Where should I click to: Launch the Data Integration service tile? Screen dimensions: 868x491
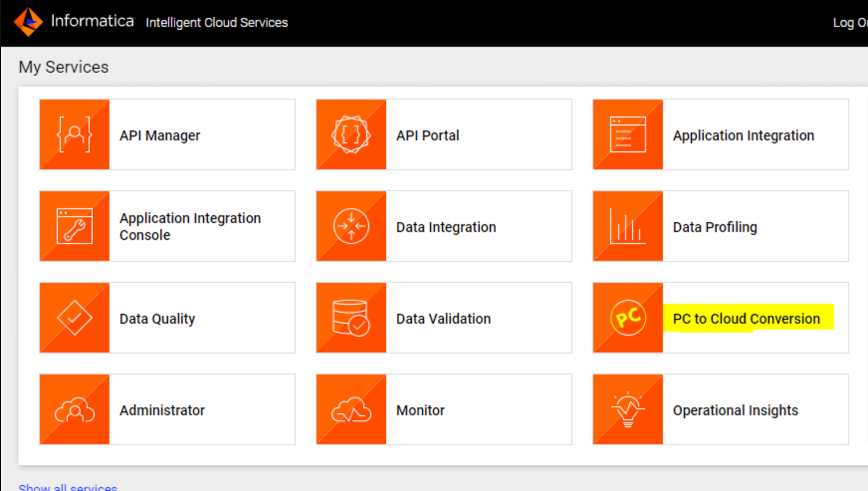(444, 226)
